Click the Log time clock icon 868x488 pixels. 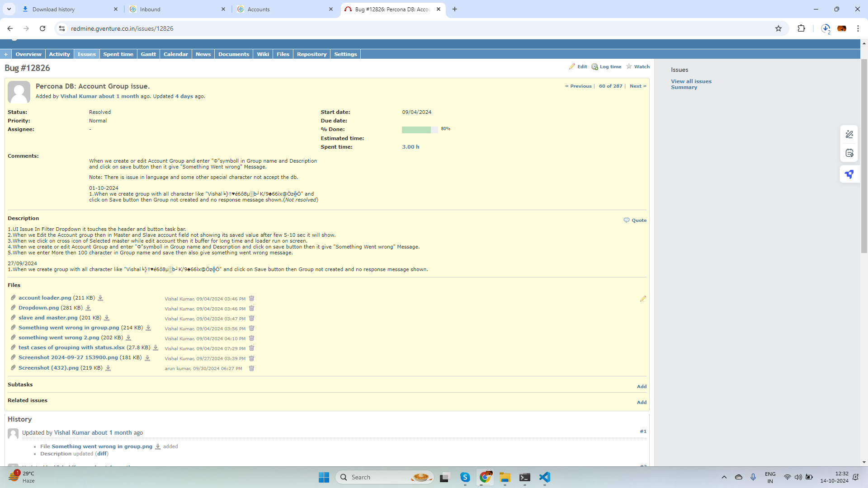pyautogui.click(x=594, y=67)
